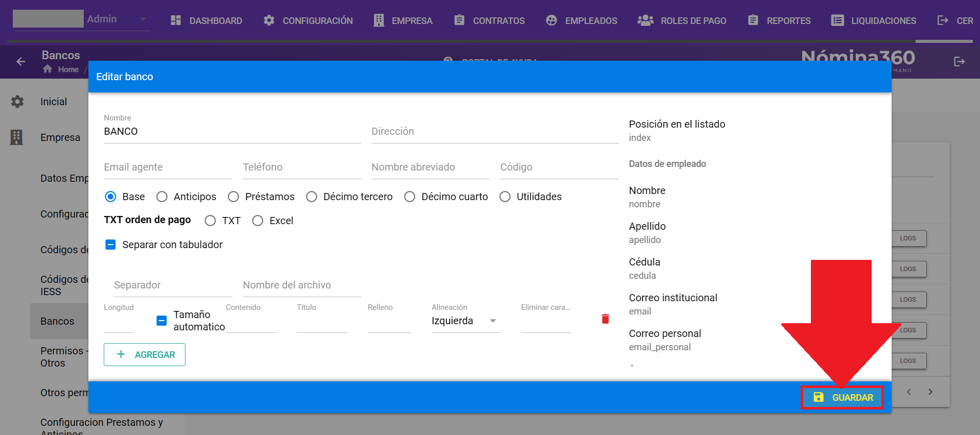Delete the field row with red trash icon
The image size is (980, 435).
coord(605,319)
